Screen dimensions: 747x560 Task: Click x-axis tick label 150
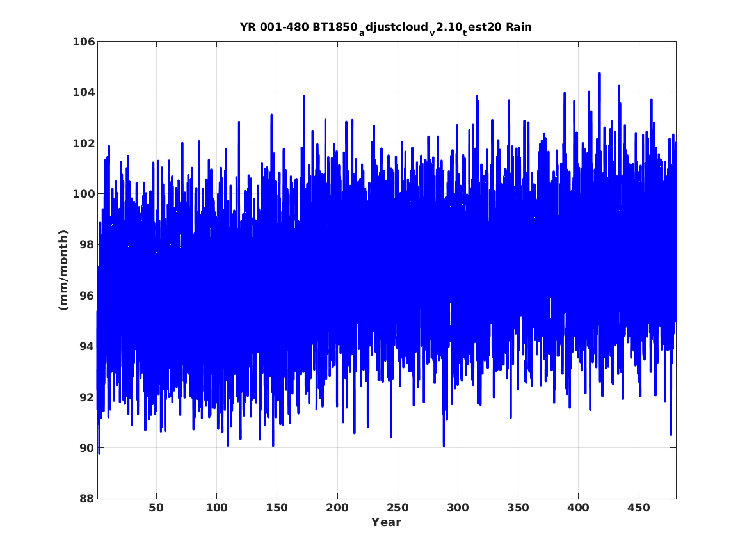pos(277,508)
